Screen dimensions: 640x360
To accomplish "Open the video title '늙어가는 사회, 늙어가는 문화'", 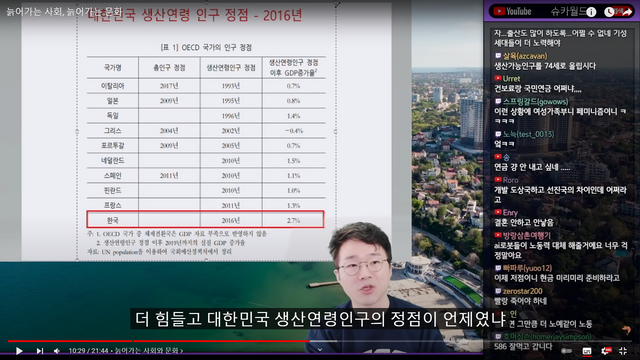I will point(64,11).
